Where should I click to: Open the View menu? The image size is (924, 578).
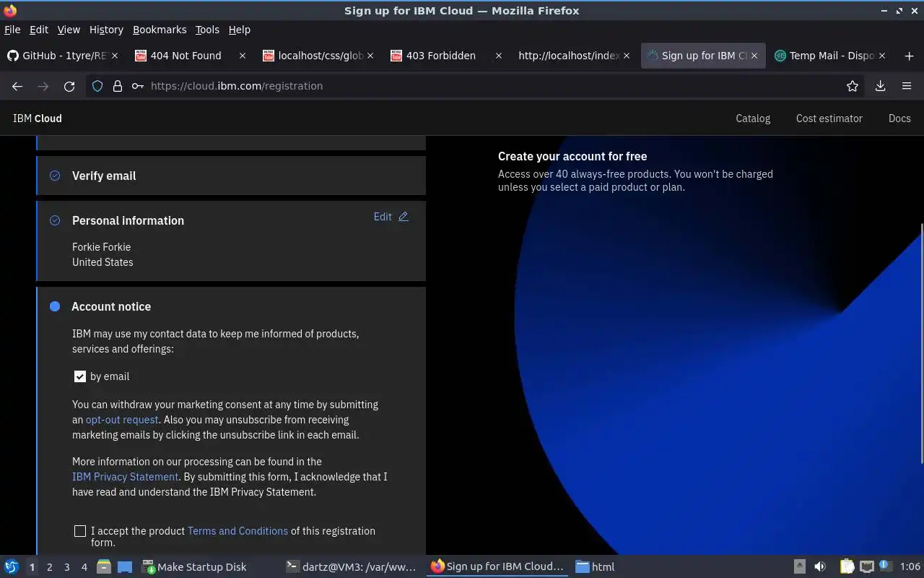[x=69, y=30]
